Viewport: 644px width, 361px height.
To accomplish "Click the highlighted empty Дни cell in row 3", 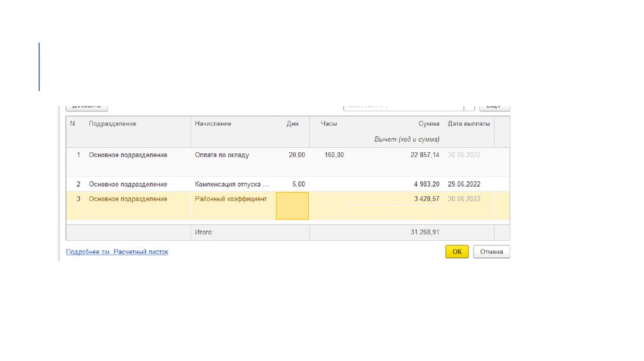I will (x=292, y=206).
